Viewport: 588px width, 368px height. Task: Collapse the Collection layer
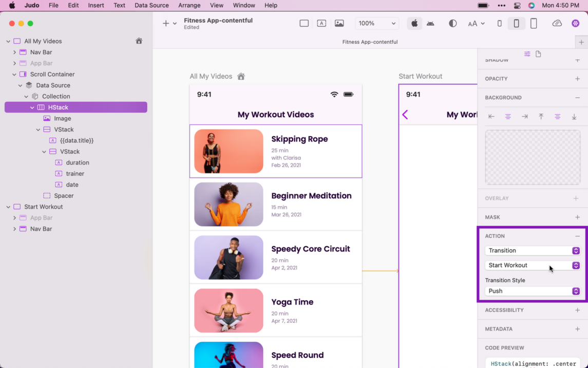point(26,97)
